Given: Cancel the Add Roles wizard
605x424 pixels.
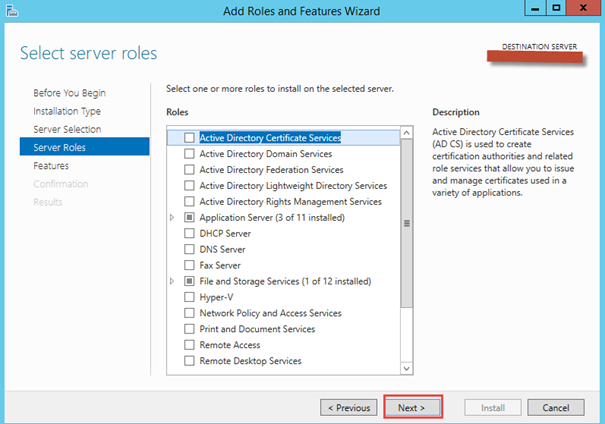Looking at the screenshot, I should coord(555,408).
